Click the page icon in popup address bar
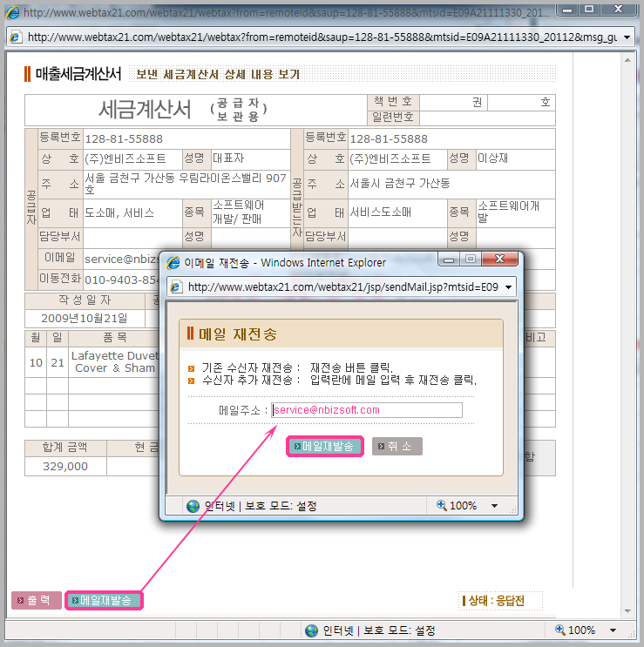644x647 pixels. [175, 286]
